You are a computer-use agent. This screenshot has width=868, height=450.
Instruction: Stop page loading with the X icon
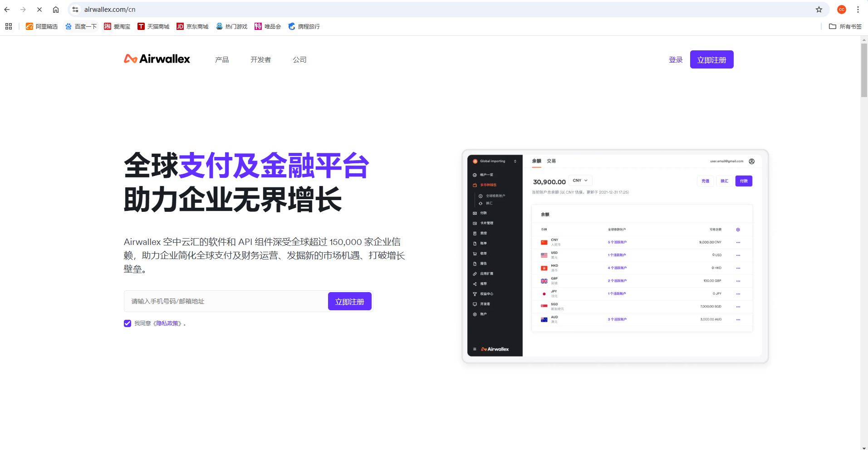coord(39,9)
